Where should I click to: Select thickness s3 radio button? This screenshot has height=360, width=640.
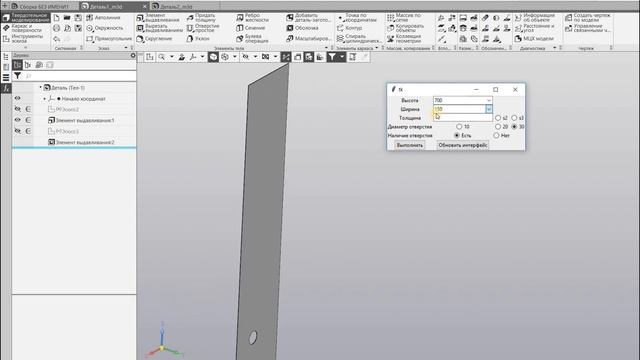(514, 118)
